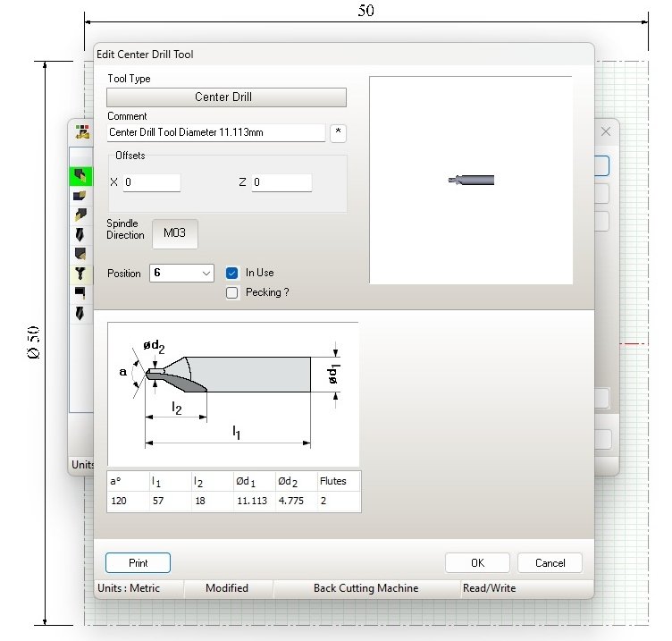This screenshot has height=641, width=672.
Task: Click the Z offset input field
Action: 281,182
